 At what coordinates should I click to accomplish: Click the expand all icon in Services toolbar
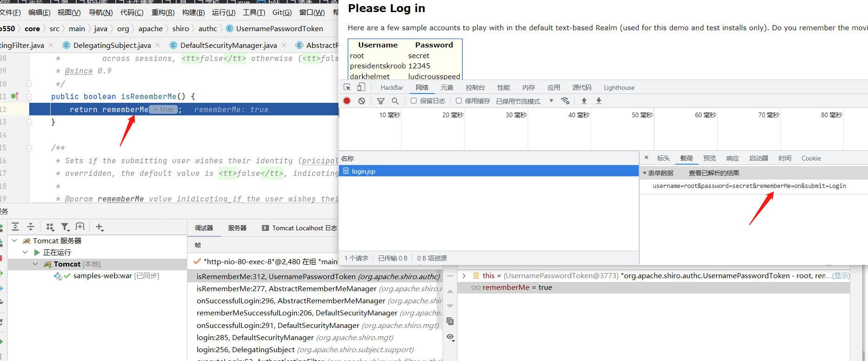coord(15,227)
